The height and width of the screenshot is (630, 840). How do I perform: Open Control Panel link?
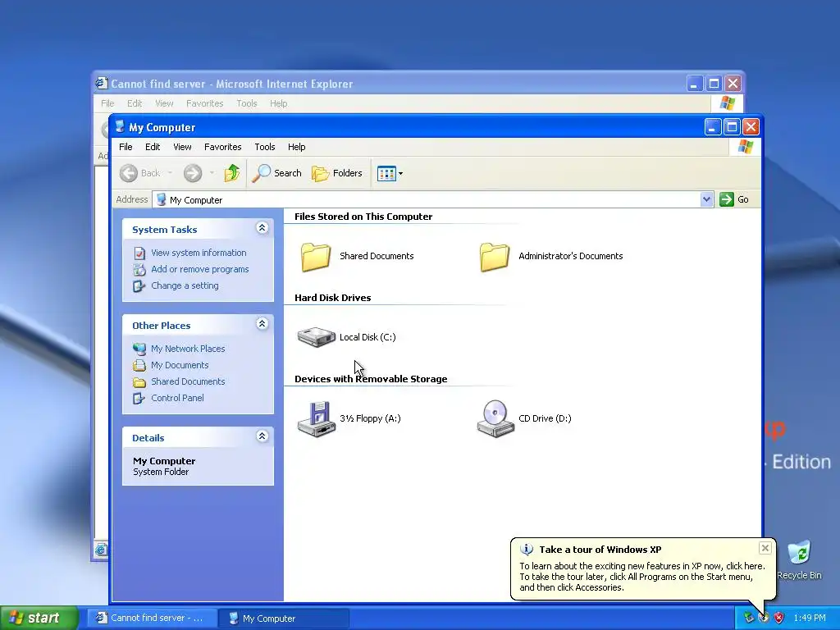tap(177, 398)
